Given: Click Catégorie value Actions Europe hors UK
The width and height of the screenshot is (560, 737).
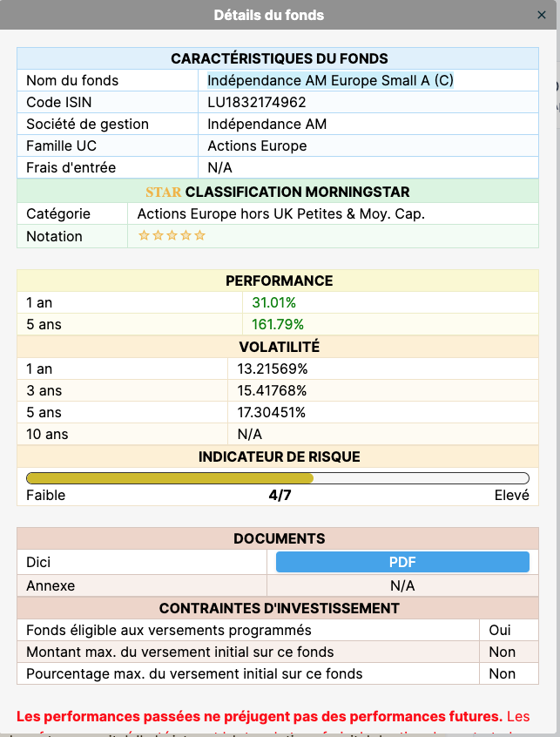Looking at the screenshot, I should [x=281, y=213].
